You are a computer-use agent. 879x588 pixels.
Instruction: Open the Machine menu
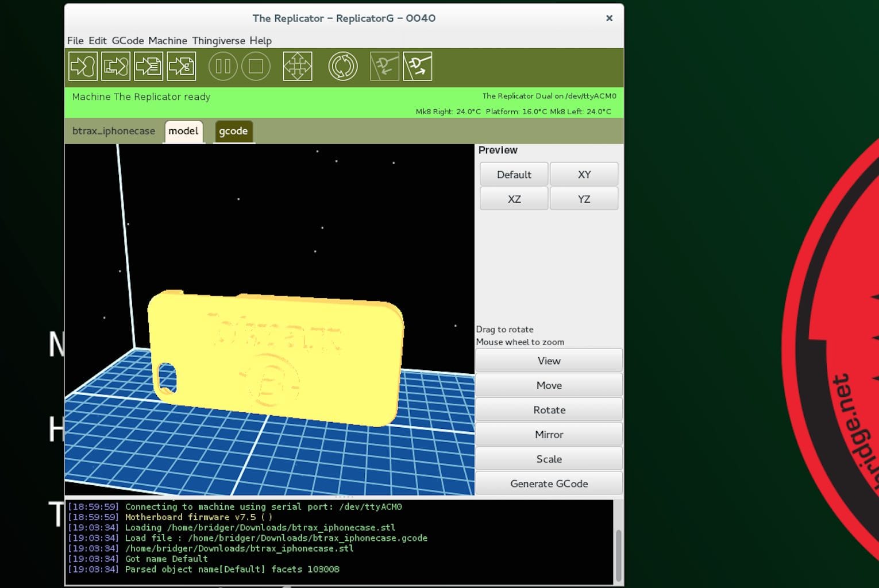pos(168,41)
